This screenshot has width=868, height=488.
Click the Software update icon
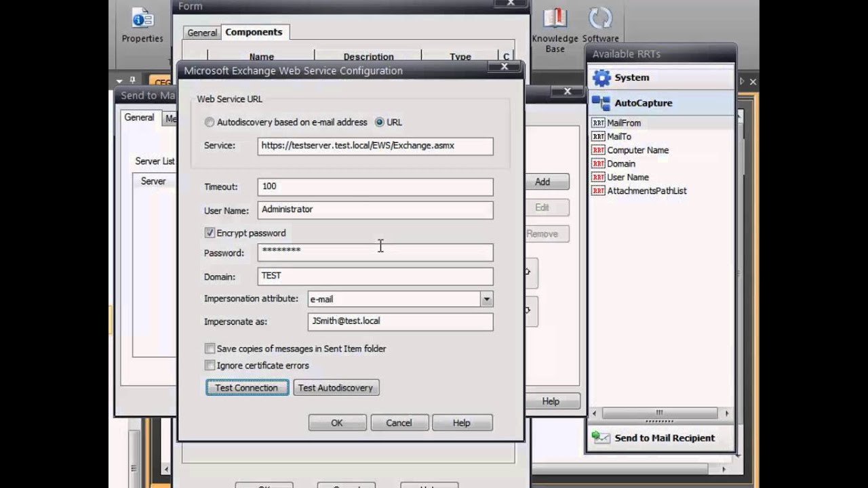pos(600,18)
